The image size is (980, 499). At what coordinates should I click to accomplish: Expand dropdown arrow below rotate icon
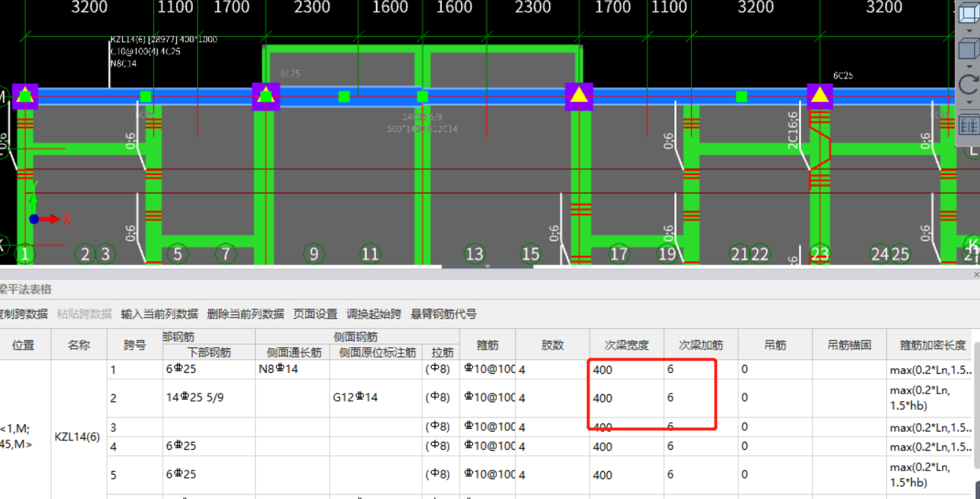[969, 104]
